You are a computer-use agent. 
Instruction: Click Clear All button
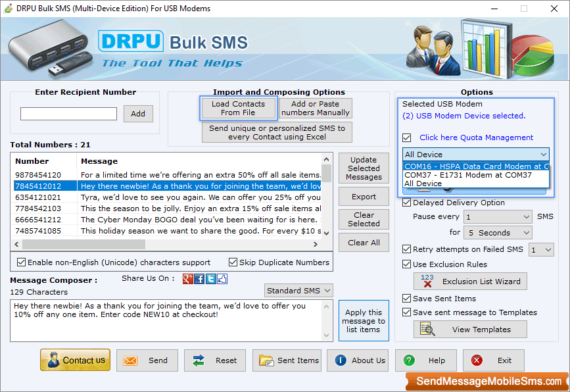(364, 243)
